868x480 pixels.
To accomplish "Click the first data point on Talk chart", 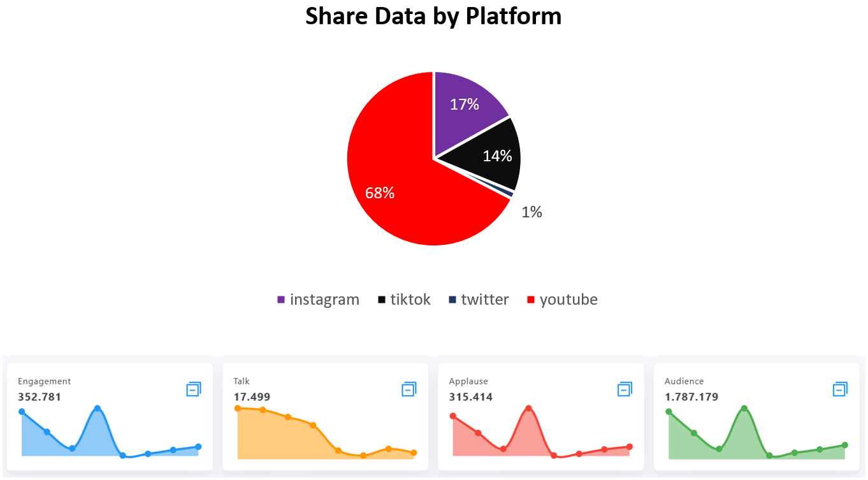I will [238, 408].
